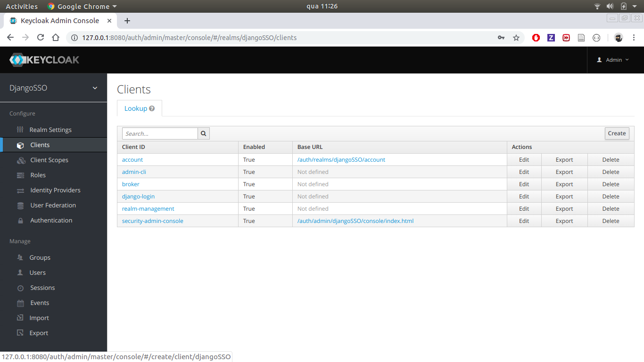Open the admin-cli client link
The height and width of the screenshot is (362, 644).
(x=134, y=172)
